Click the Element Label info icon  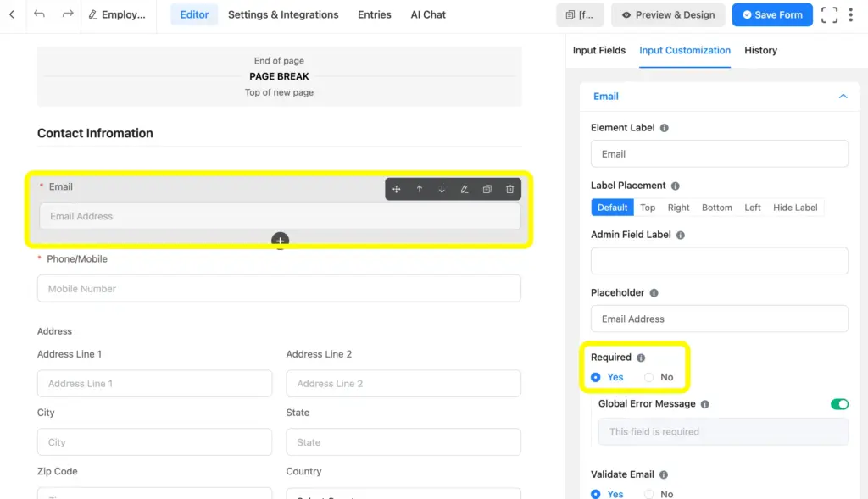tap(665, 128)
